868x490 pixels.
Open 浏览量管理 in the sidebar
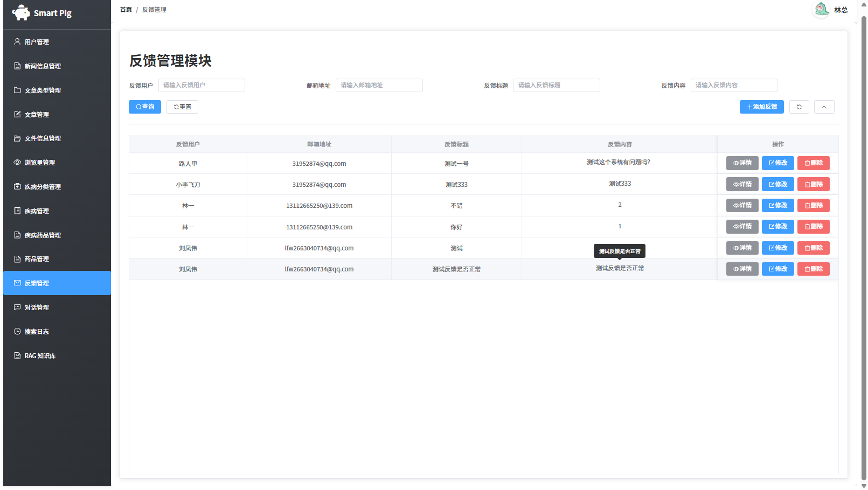(57, 162)
